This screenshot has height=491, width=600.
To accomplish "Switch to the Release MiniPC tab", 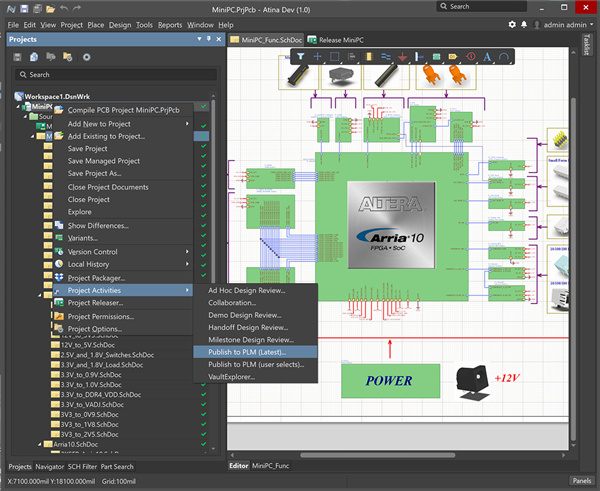I will click(338, 40).
